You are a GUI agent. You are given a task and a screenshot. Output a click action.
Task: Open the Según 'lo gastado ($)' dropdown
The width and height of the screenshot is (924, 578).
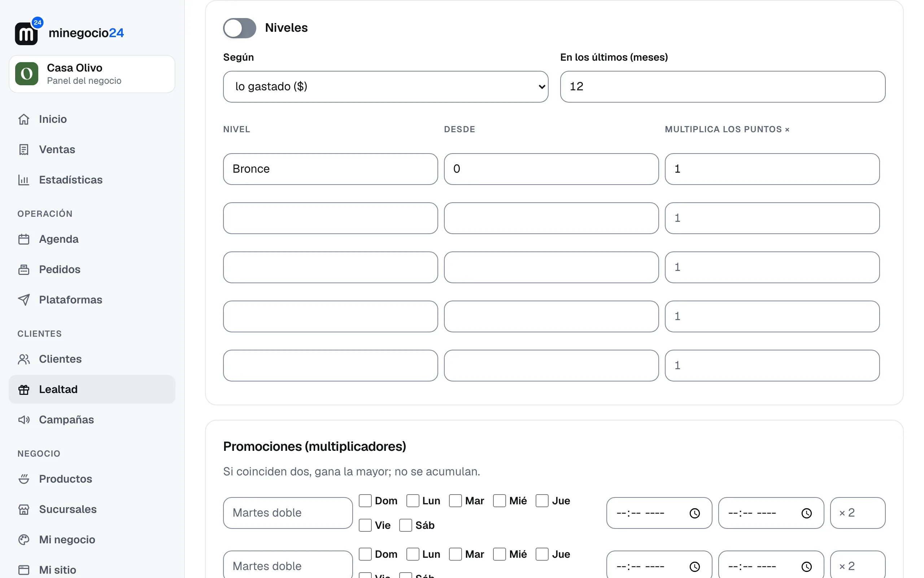(x=385, y=87)
